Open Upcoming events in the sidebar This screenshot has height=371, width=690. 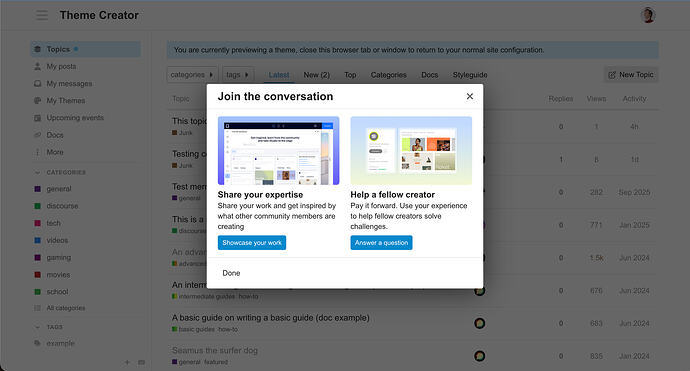tap(75, 118)
